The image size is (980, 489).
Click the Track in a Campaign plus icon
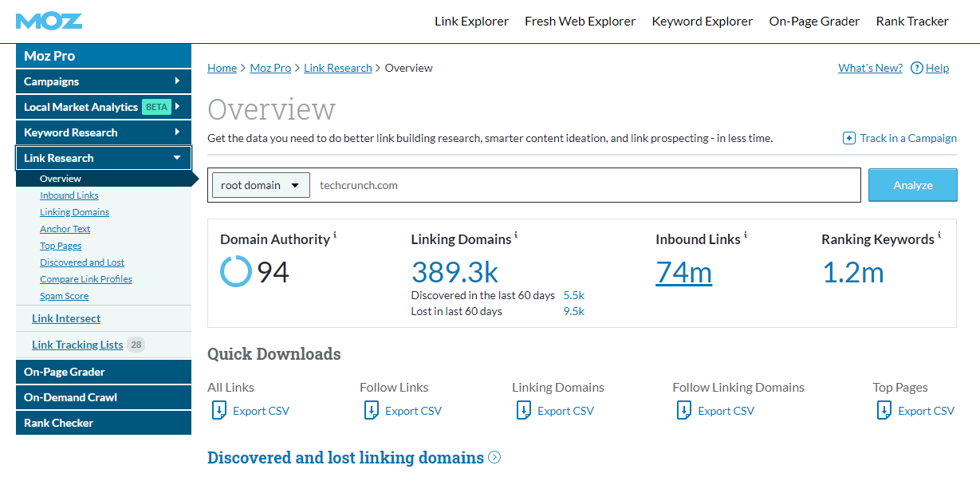tap(849, 138)
